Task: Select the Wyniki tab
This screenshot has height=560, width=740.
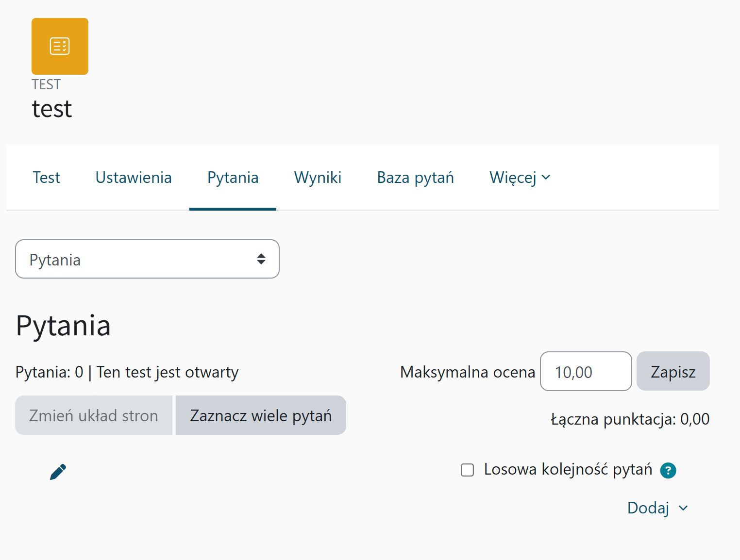Action: [x=318, y=177]
